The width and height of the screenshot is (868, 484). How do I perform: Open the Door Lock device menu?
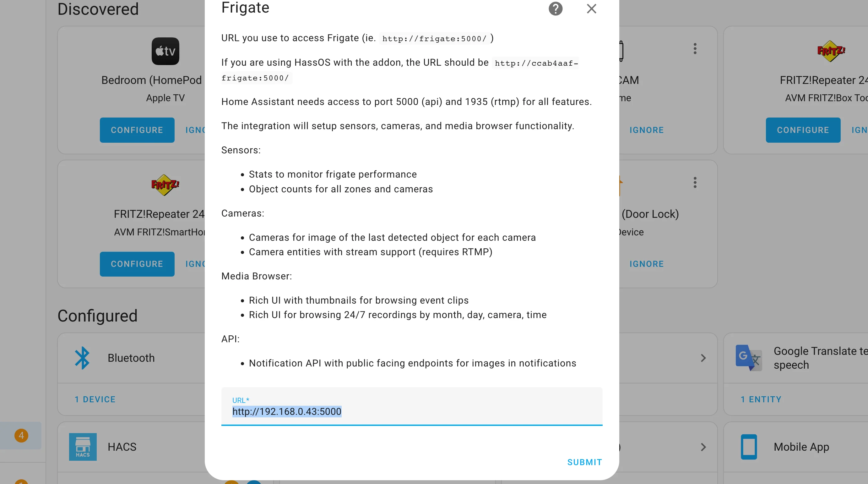coord(694,183)
